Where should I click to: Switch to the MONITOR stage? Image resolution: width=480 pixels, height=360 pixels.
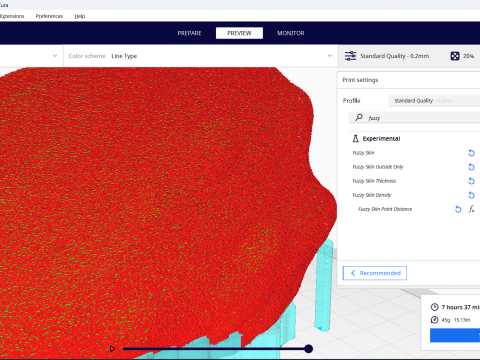click(291, 33)
